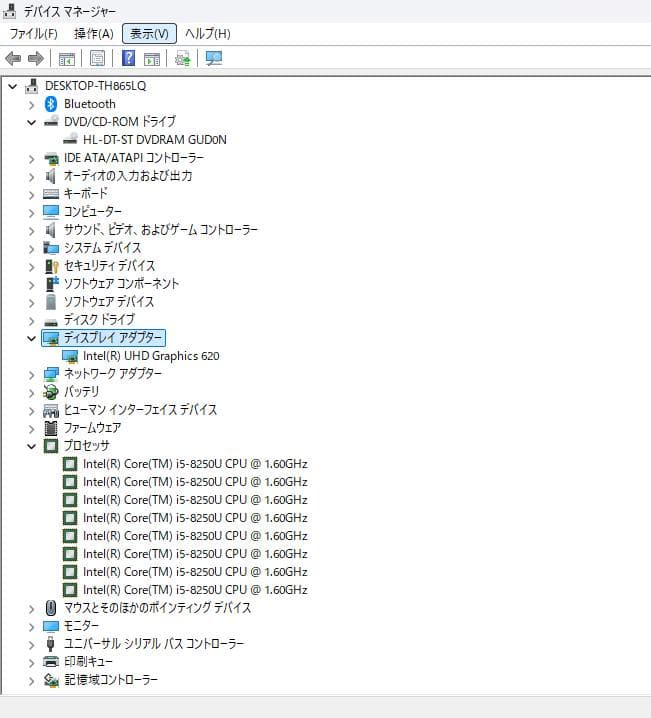Open the Properties sheet toolbar icon
The width and height of the screenshot is (651, 718).
click(97, 58)
